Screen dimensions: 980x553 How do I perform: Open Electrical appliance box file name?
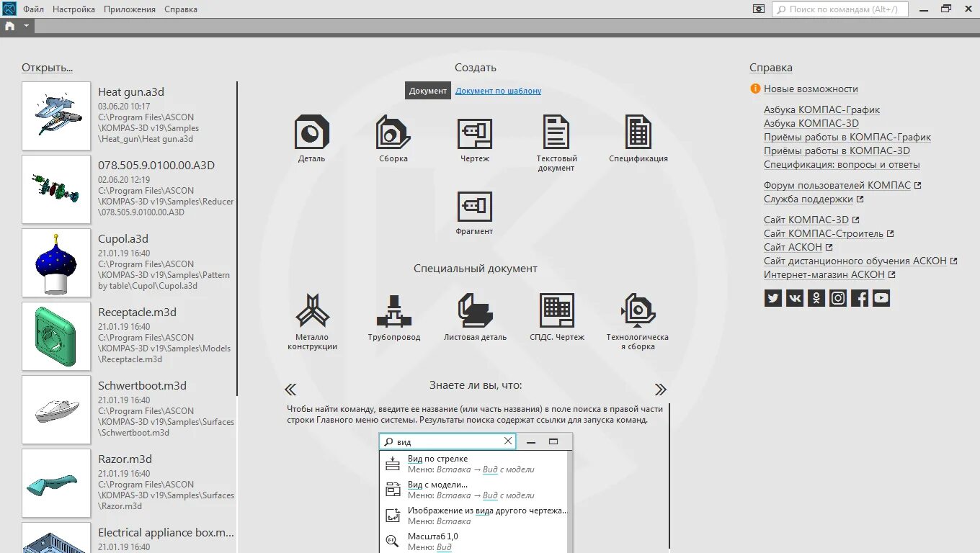pyautogui.click(x=166, y=533)
